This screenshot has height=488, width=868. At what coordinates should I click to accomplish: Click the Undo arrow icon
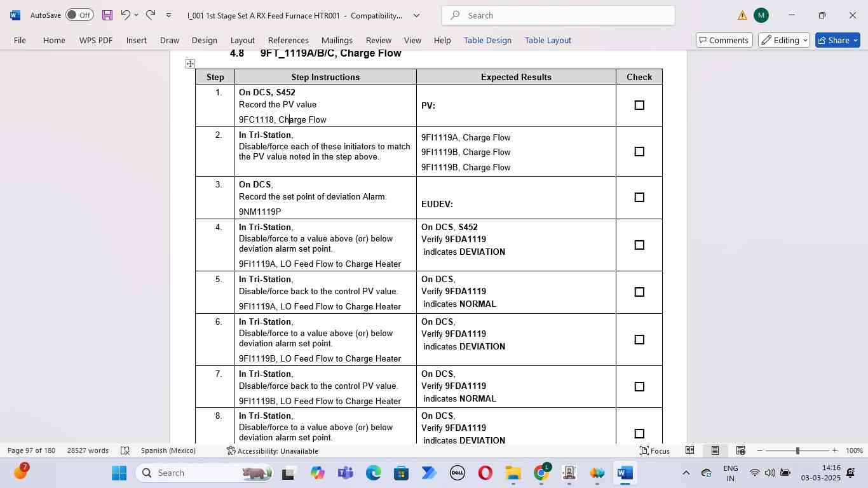[125, 15]
